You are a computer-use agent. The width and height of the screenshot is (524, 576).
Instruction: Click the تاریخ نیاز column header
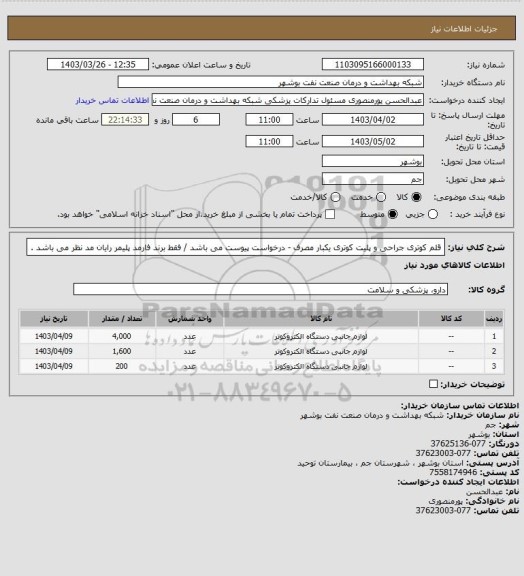pyautogui.click(x=54, y=318)
